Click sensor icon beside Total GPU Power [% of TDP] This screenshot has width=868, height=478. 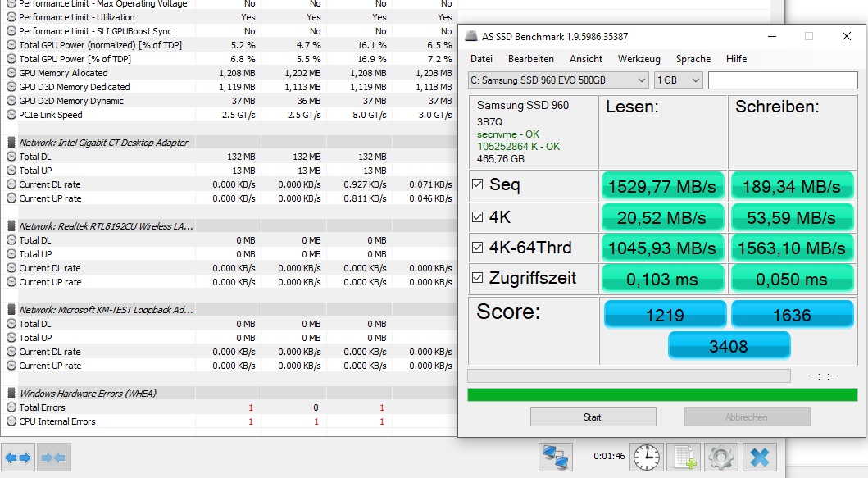click(11, 59)
